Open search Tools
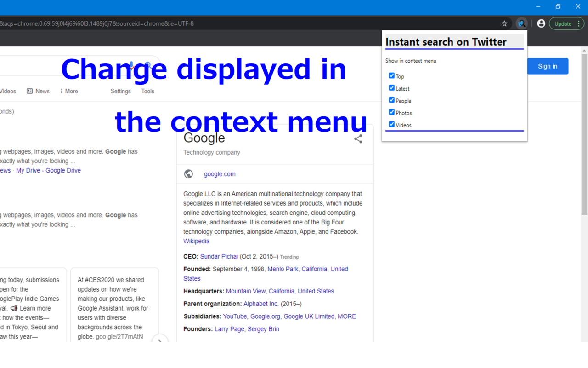This screenshot has width=588, height=368. (148, 91)
